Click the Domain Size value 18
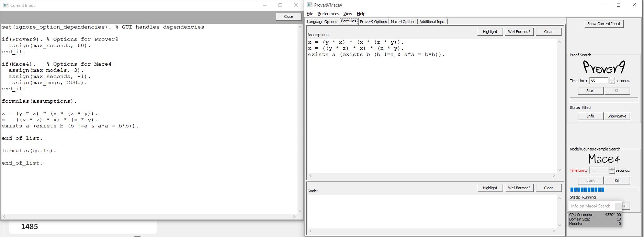 click(619, 219)
